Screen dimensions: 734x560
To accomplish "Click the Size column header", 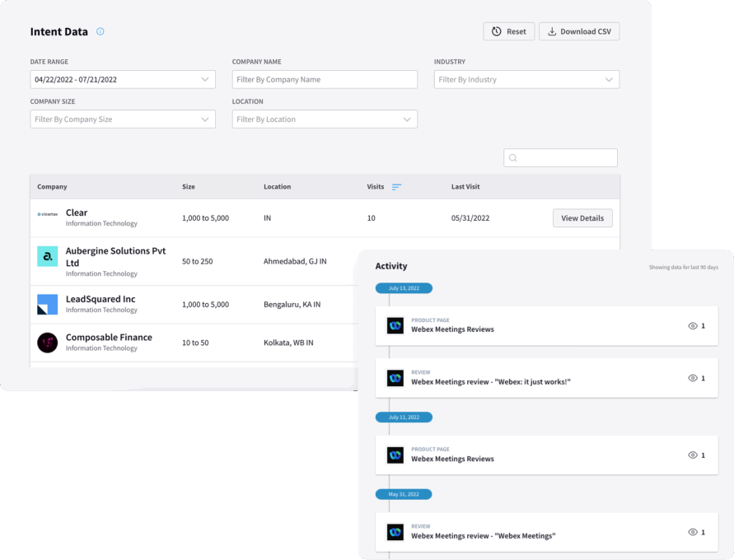I will (188, 187).
